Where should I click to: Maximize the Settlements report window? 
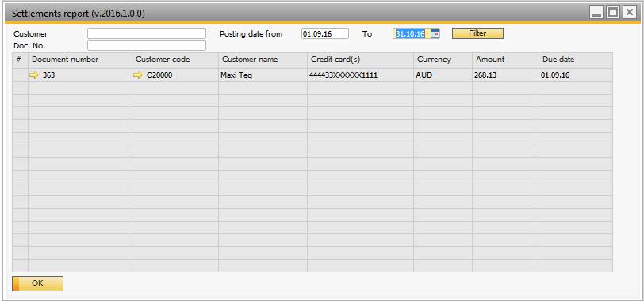613,13
